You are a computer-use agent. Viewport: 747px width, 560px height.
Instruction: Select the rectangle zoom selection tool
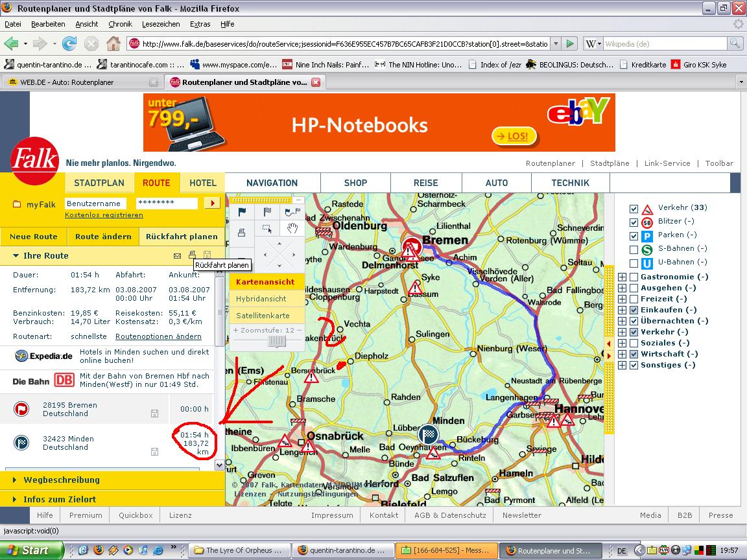pos(267,229)
